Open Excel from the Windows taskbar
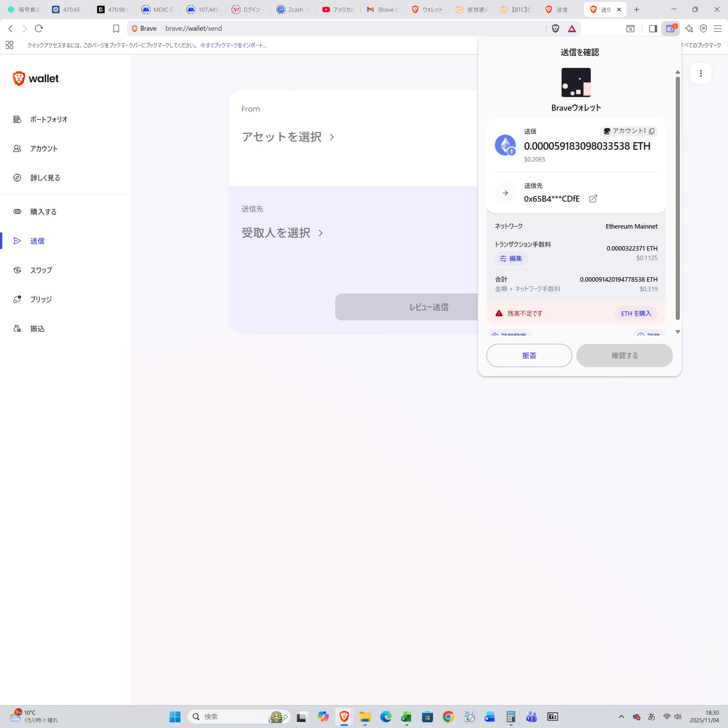728x728 pixels. pyautogui.click(x=406, y=717)
